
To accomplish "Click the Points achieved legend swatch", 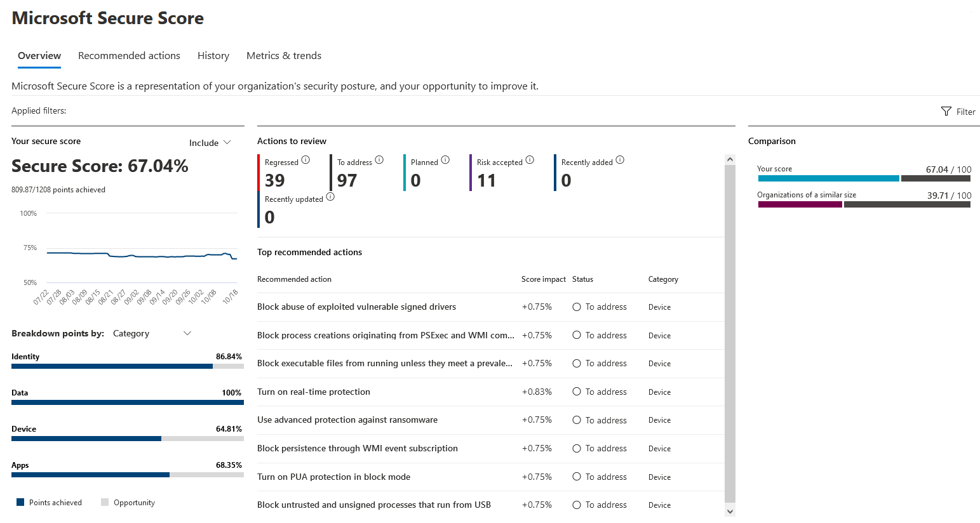I will pos(20,502).
